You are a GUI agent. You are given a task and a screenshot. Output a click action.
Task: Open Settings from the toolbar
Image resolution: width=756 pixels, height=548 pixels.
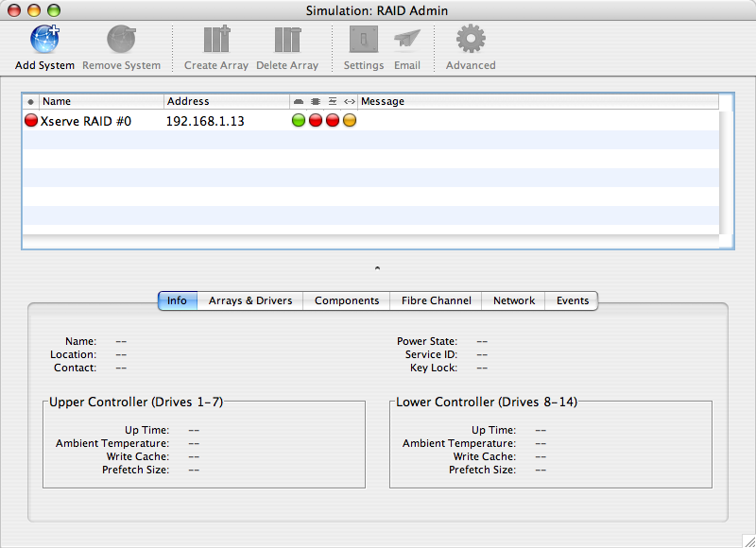(364, 40)
